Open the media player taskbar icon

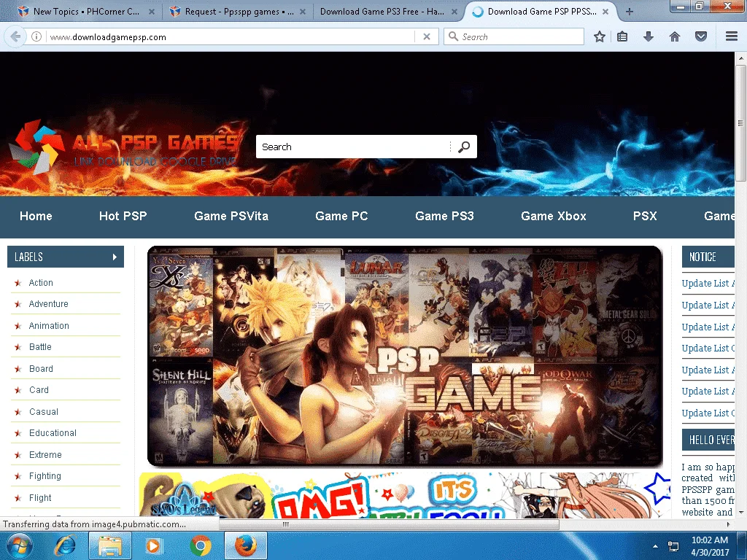point(153,545)
